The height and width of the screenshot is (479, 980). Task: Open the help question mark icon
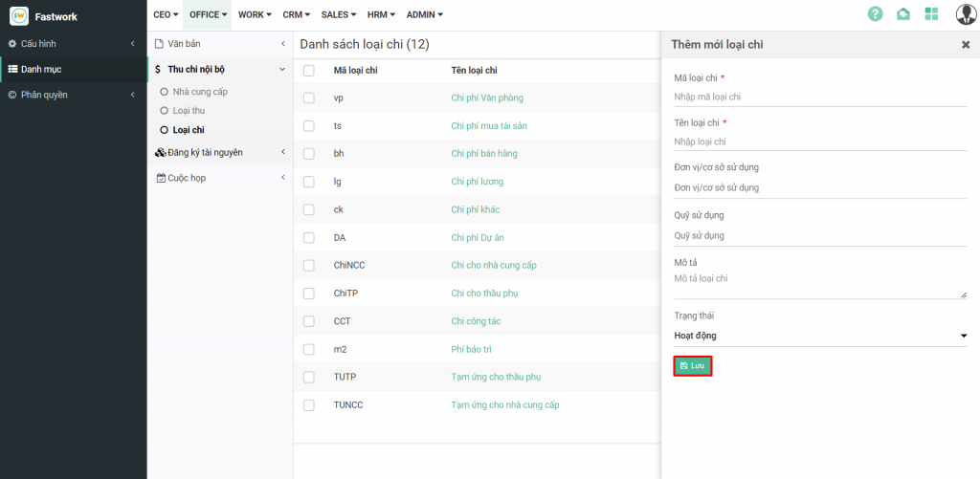point(875,14)
